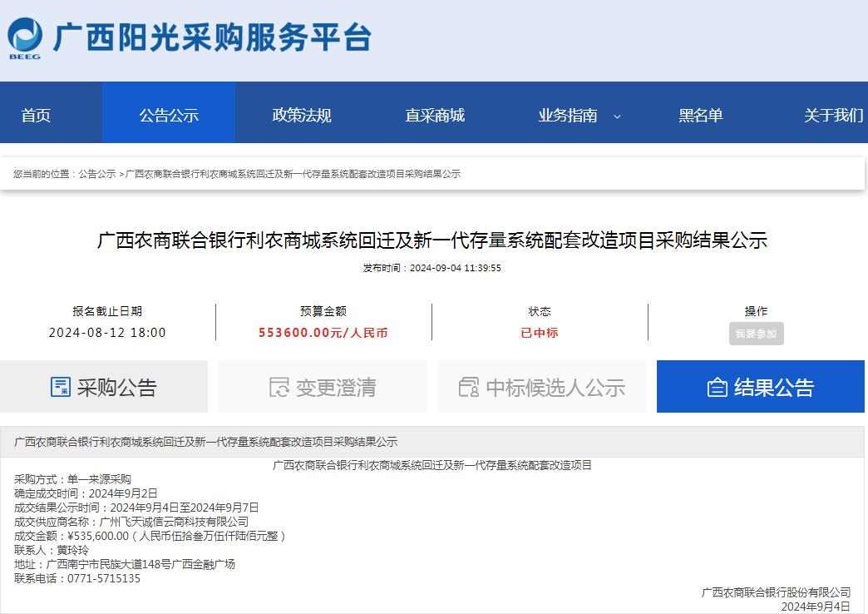Click the 变更澄清 refresh-document icon
The width and height of the screenshot is (868, 614).
[279, 387]
